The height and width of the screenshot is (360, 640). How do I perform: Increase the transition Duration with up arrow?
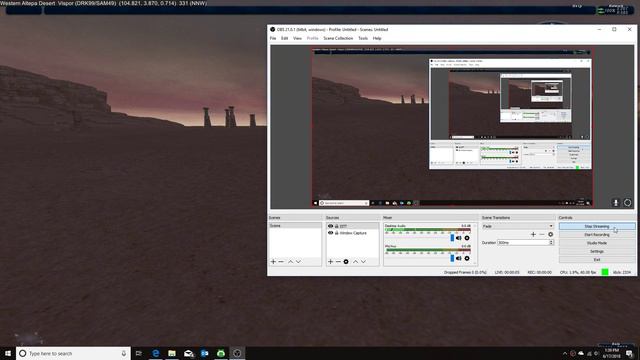tap(551, 241)
